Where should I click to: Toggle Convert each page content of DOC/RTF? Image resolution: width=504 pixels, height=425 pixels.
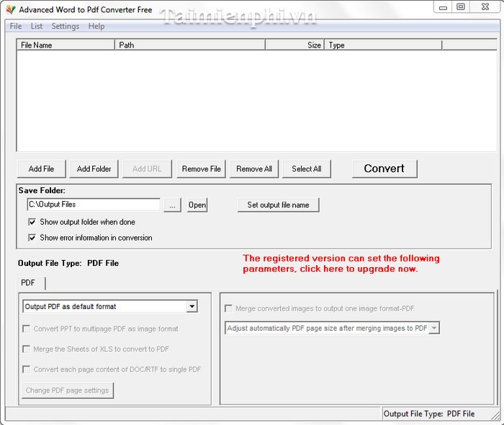(27, 369)
